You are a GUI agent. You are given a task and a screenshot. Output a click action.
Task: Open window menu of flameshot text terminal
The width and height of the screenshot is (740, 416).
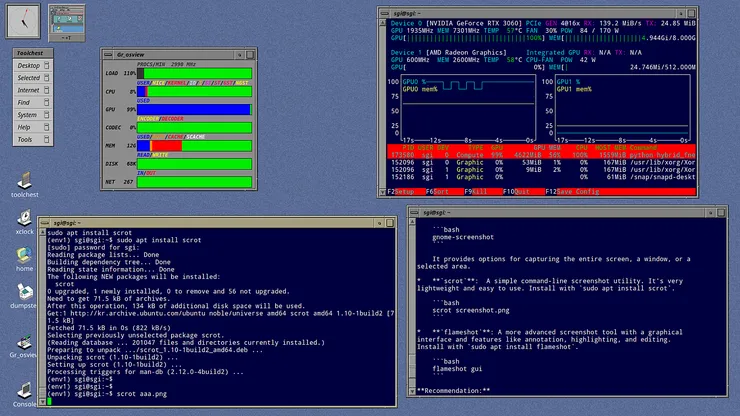coord(414,212)
